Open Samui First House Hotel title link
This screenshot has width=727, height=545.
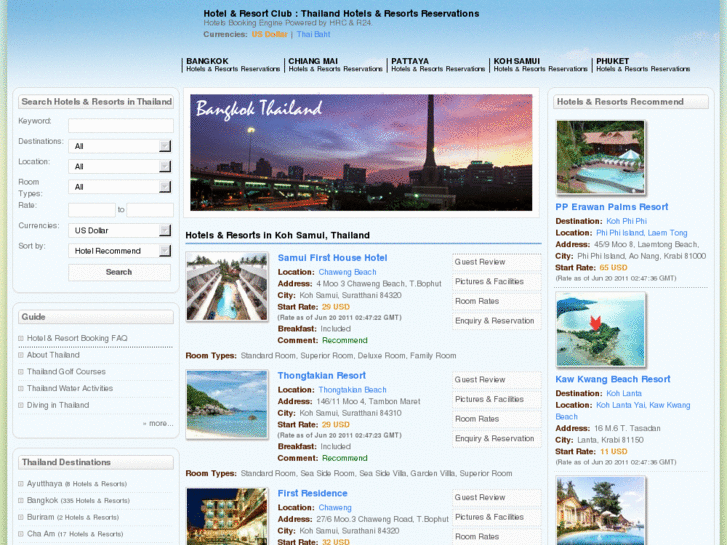332,258
